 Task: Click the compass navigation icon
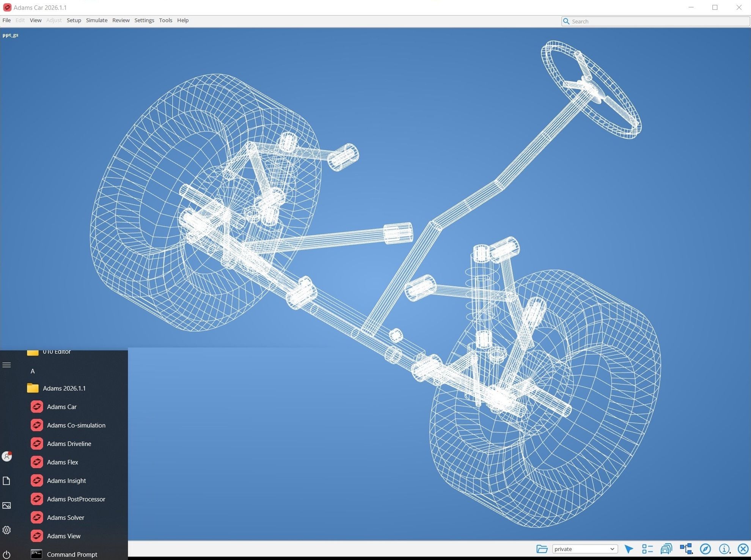point(705,549)
